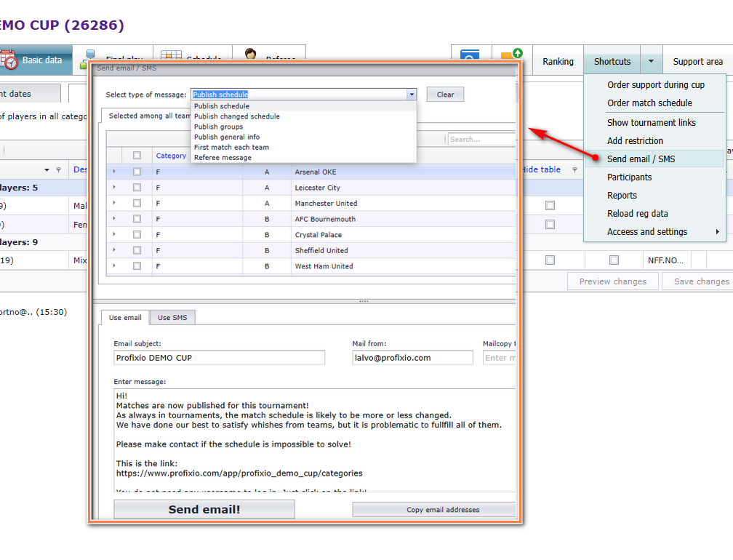Choose Publish general info option
The image size is (733, 560).
click(303, 137)
